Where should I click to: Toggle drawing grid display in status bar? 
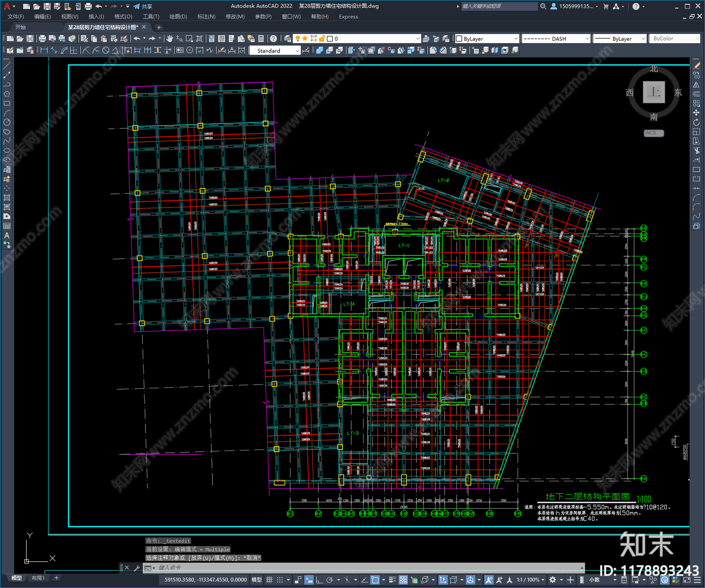tap(269, 580)
